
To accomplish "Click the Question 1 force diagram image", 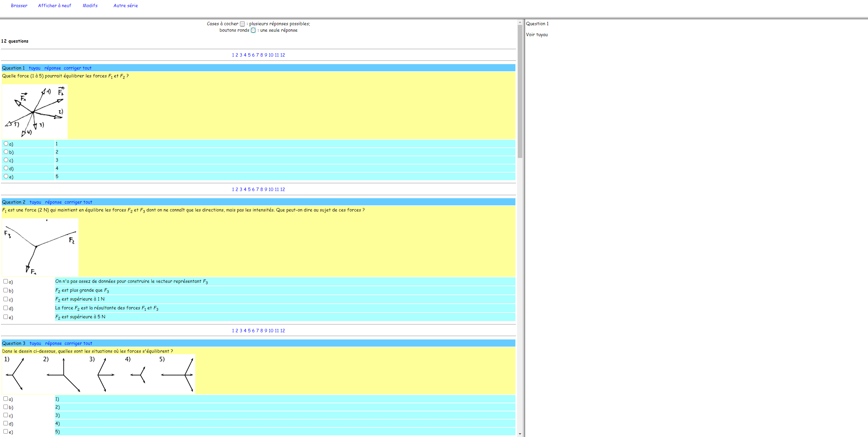I will pos(34,112).
